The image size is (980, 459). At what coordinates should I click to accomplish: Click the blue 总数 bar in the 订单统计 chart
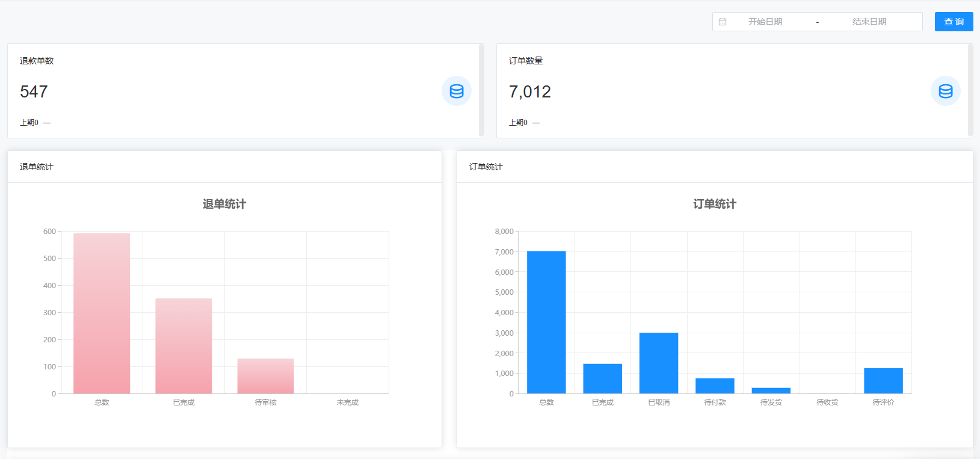tap(546, 322)
